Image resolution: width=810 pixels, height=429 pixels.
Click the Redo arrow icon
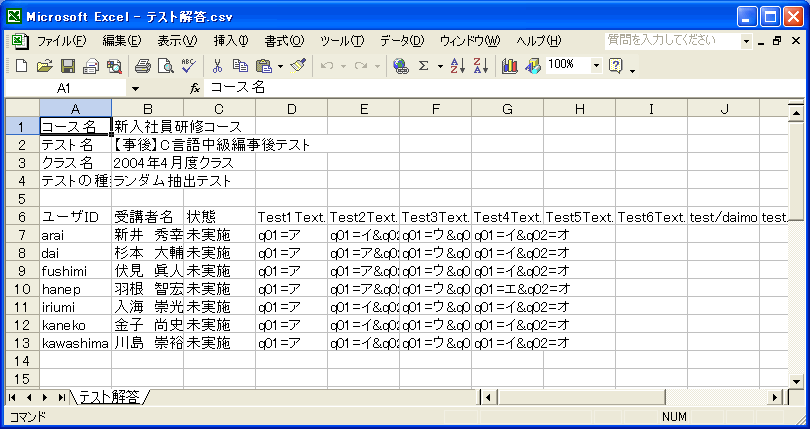point(361,66)
